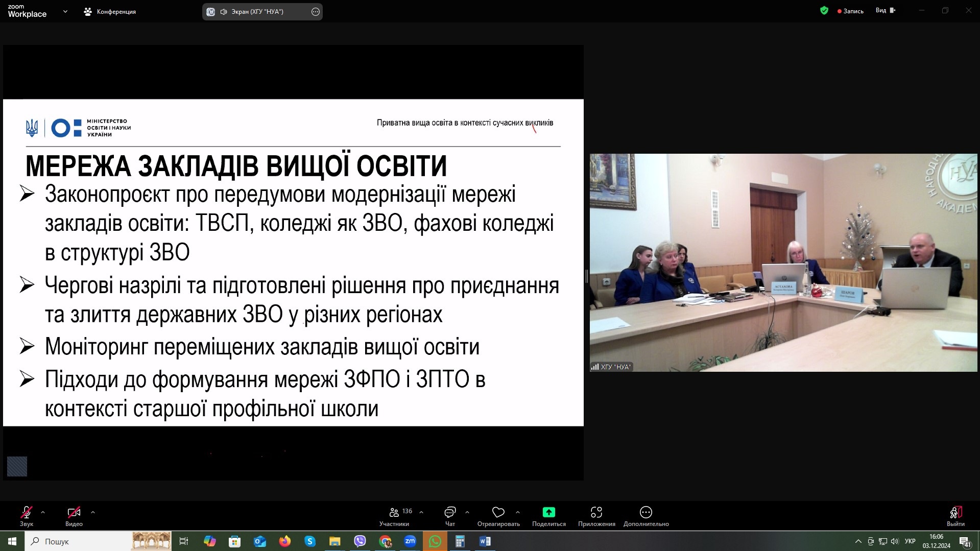Open shared screen options ellipsis for ХГУ "НУА"
Screen dimensions: 980x551
click(316, 12)
